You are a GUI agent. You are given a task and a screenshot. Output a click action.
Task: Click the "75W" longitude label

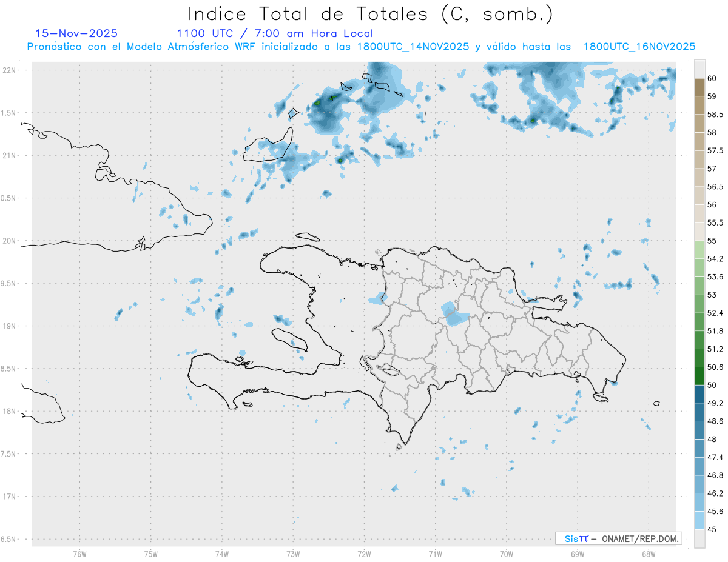(150, 554)
